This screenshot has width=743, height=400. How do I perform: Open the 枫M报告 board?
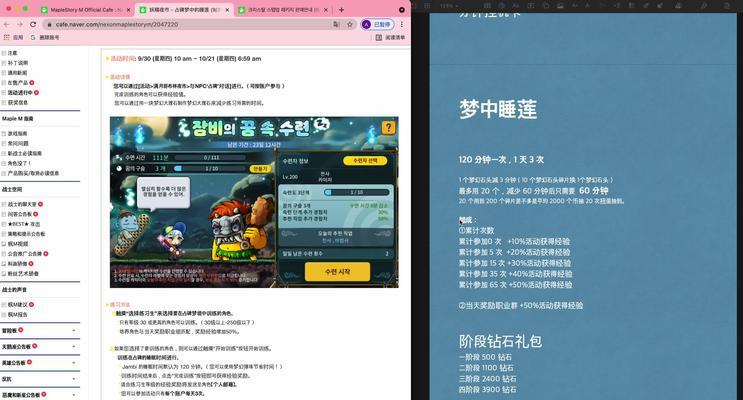(x=18, y=315)
